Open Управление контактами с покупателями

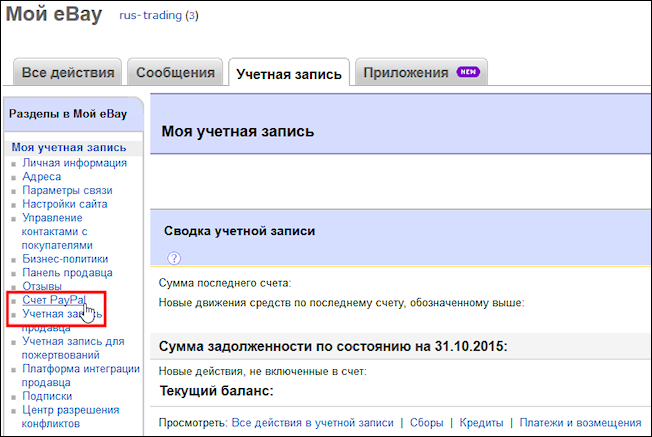click(57, 231)
